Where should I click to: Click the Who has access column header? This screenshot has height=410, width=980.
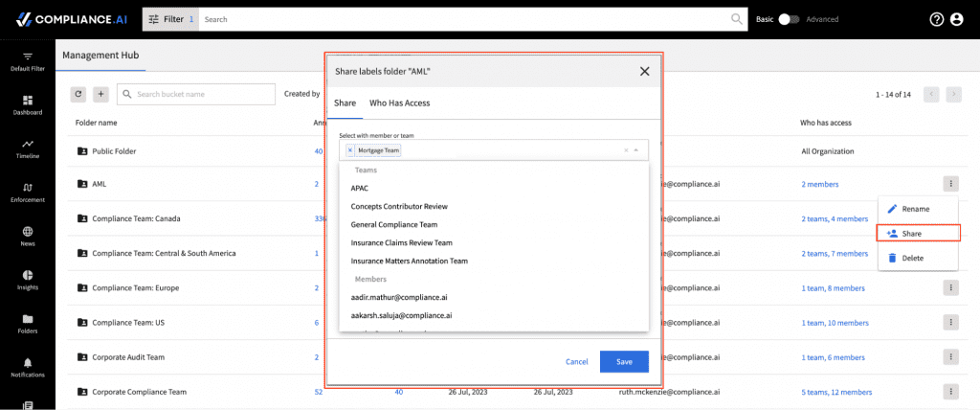tap(826, 123)
